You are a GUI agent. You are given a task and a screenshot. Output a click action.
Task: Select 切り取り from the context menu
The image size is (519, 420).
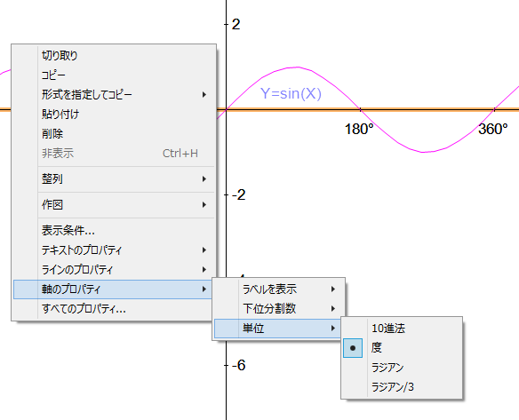click(x=113, y=56)
